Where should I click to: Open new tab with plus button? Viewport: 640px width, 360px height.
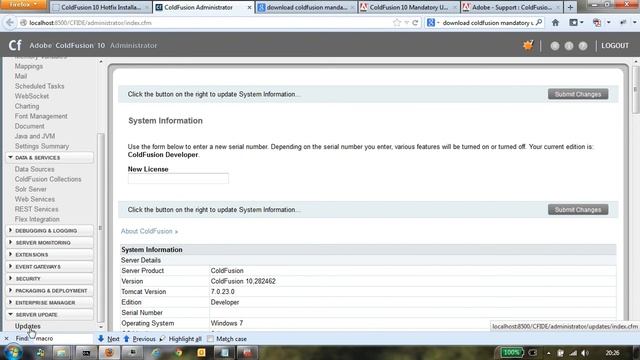[570, 7]
